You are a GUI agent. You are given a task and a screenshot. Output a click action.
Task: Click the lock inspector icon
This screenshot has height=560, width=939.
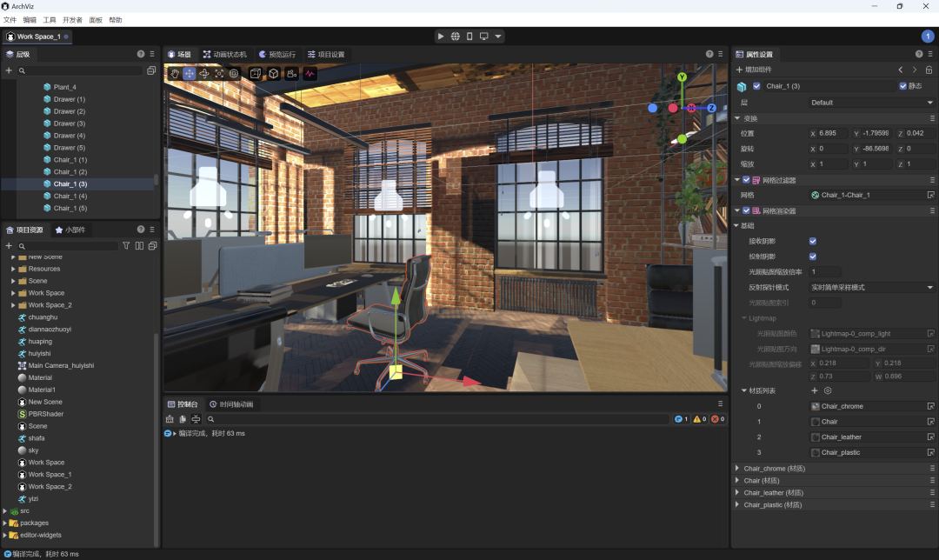coord(929,70)
